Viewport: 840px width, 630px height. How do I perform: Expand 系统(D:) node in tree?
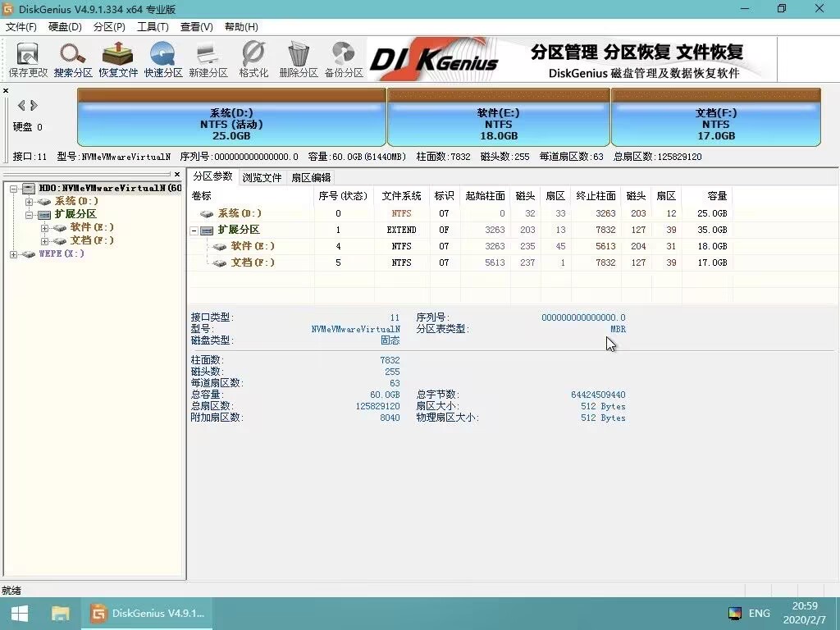pos(30,202)
